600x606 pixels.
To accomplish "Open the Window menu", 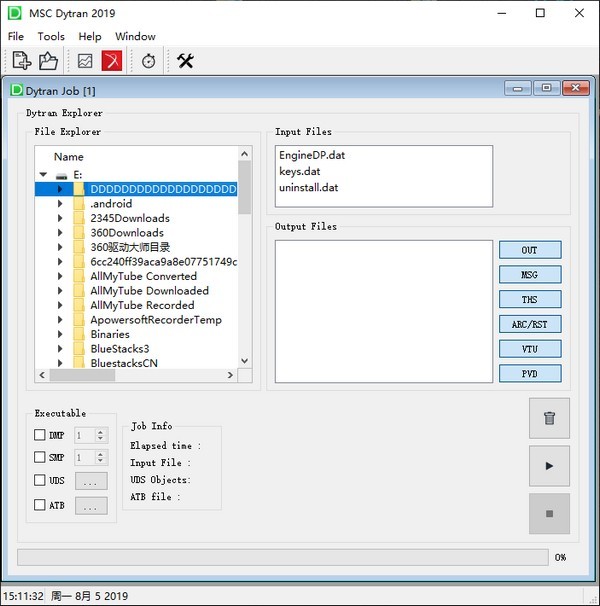I will [x=135, y=36].
